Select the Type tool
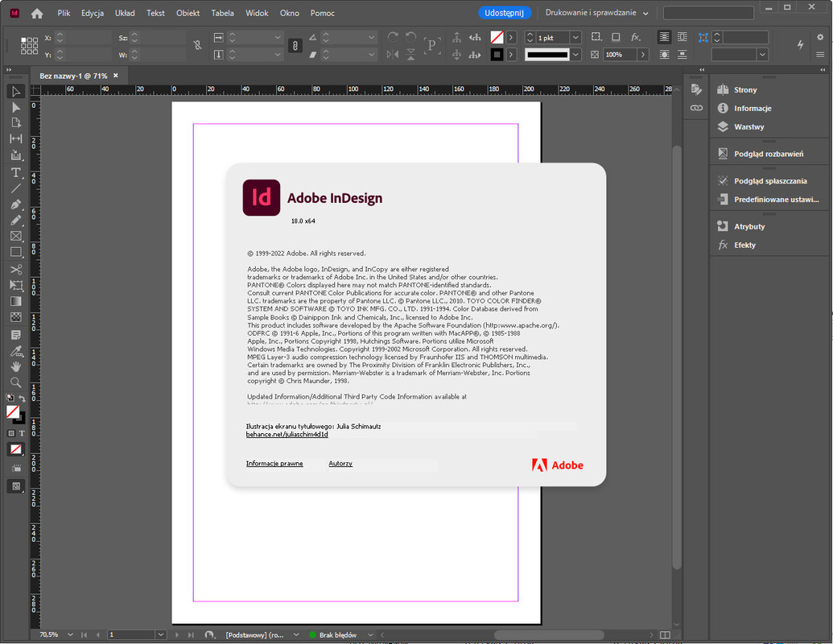This screenshot has width=833, height=644. [x=16, y=173]
